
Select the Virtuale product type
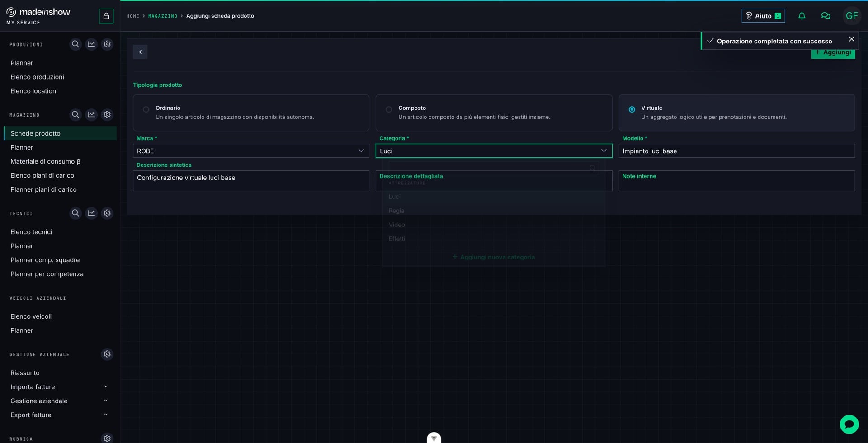(736, 113)
